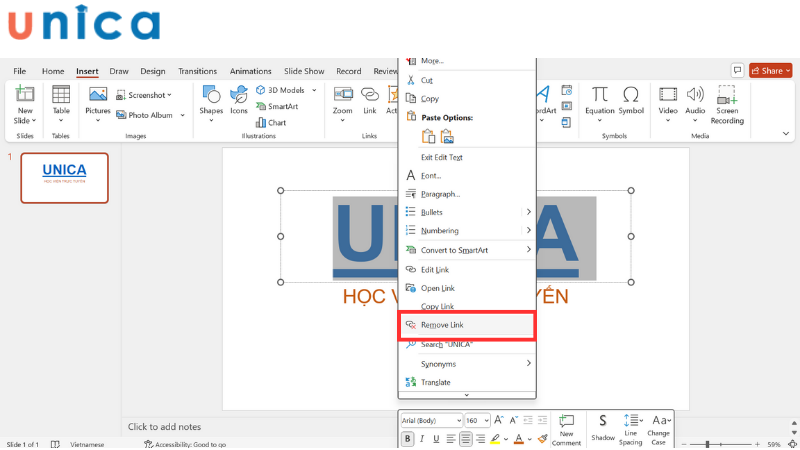Insert a Chart
Image resolution: width=800 pixels, height=450 pixels.
coord(271,123)
